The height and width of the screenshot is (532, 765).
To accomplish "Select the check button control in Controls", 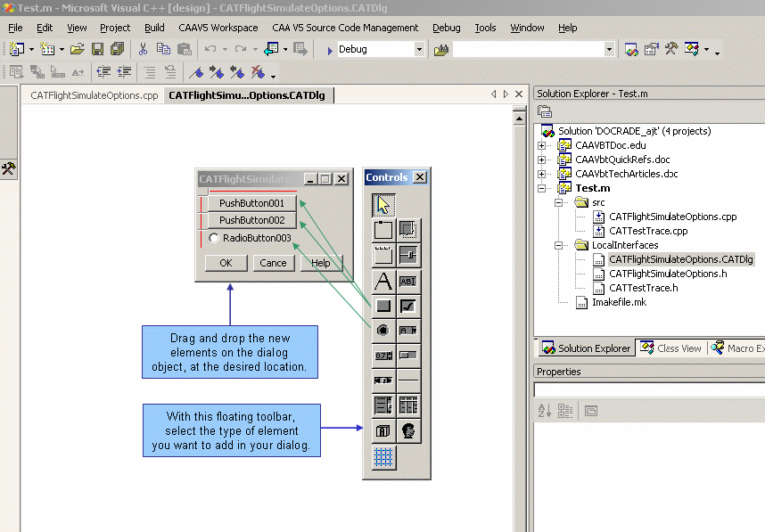I will click(408, 306).
